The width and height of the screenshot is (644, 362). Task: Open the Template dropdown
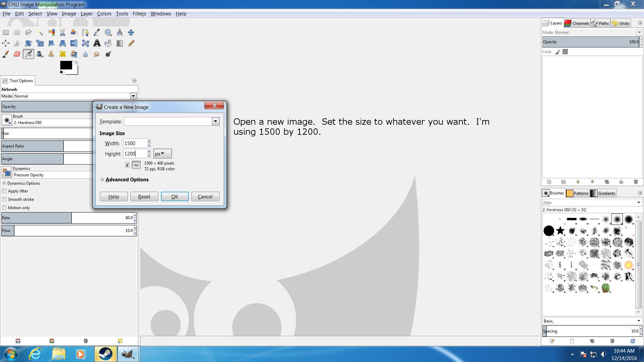(215, 121)
